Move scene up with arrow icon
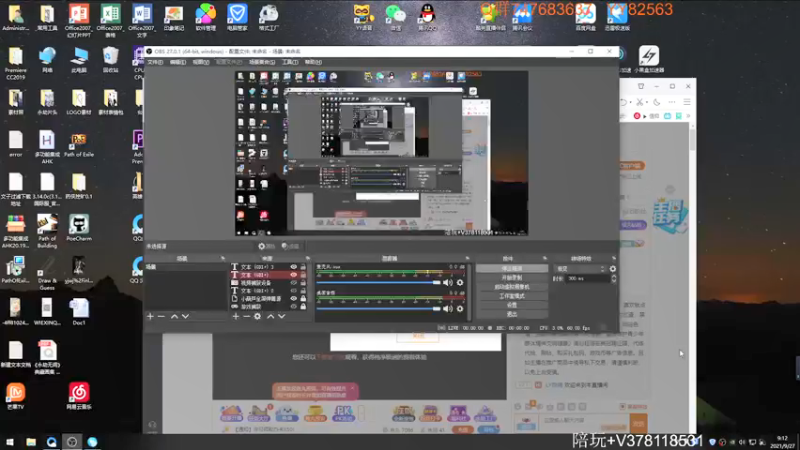Screen dimensions: 800x450 pyautogui.click(x=174, y=316)
